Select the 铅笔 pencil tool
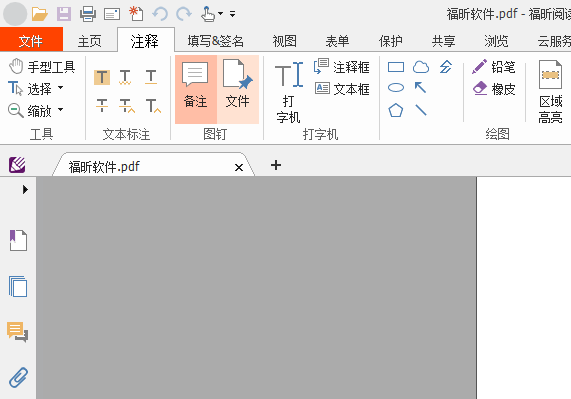This screenshot has width=571, height=399. point(494,67)
